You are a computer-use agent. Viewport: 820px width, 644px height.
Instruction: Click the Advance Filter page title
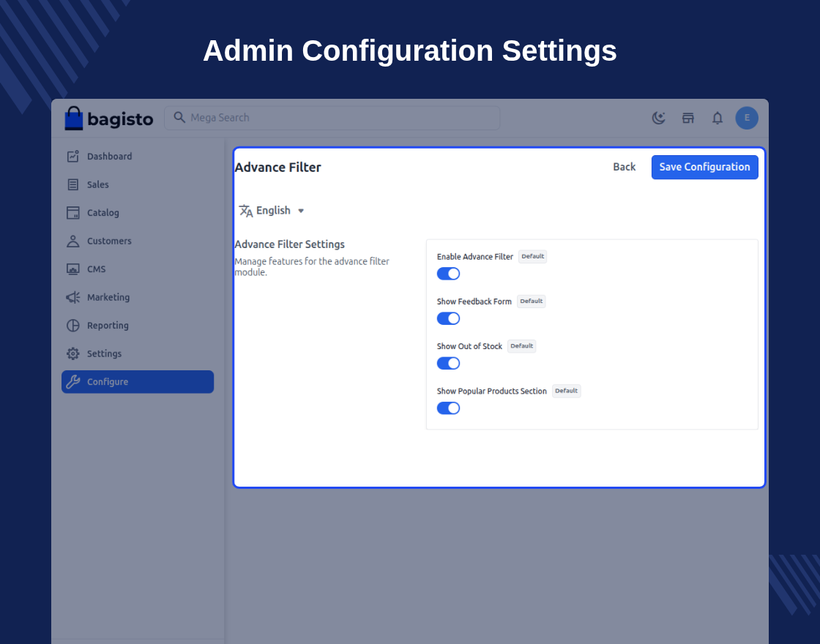click(277, 168)
